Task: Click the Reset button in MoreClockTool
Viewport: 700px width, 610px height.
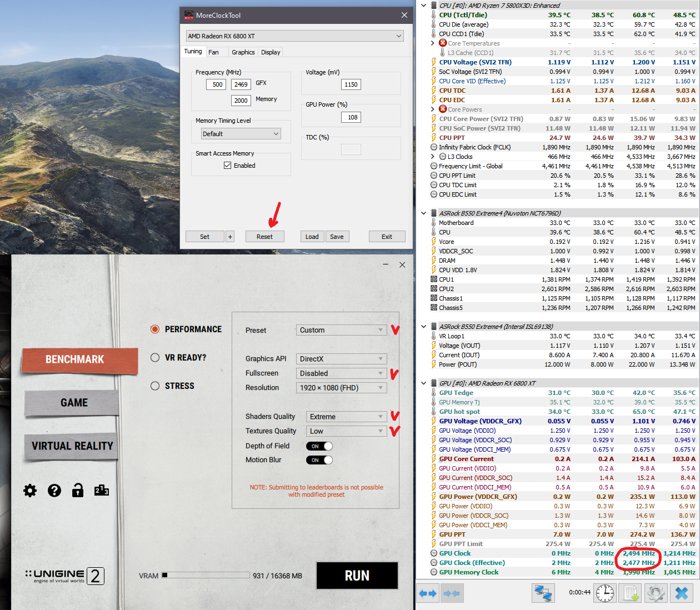Action: coord(264,237)
